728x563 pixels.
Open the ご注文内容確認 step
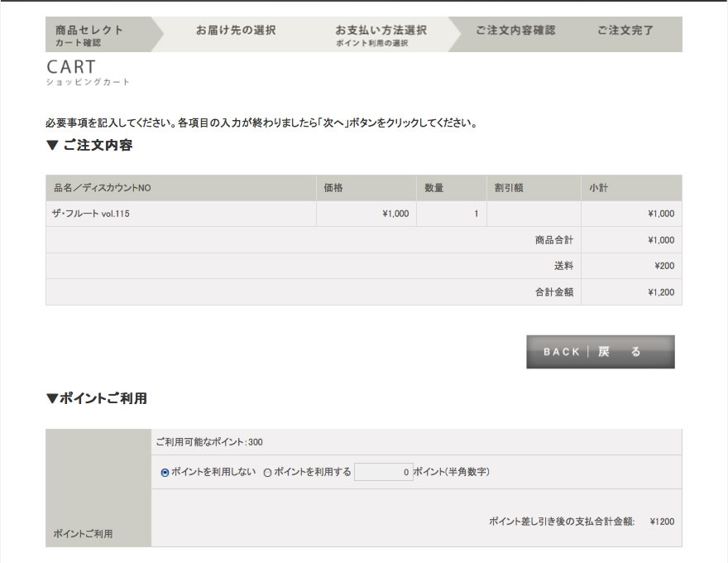515,31
